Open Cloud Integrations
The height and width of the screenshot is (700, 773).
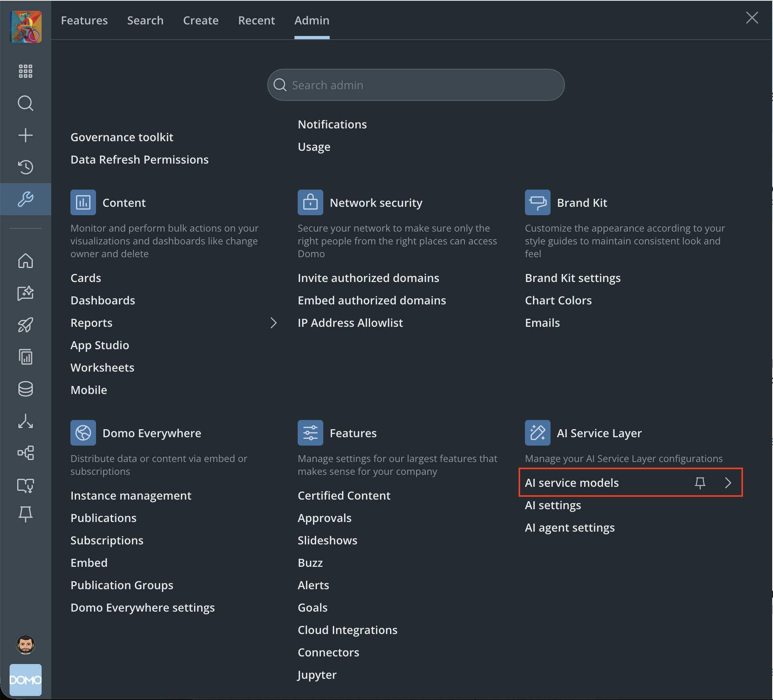(348, 630)
